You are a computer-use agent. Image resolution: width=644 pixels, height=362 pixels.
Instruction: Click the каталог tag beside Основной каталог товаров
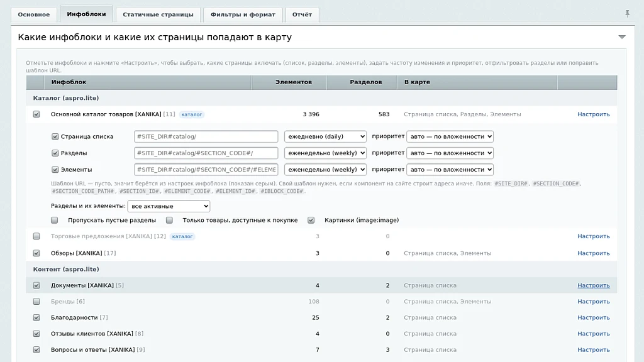pos(191,114)
